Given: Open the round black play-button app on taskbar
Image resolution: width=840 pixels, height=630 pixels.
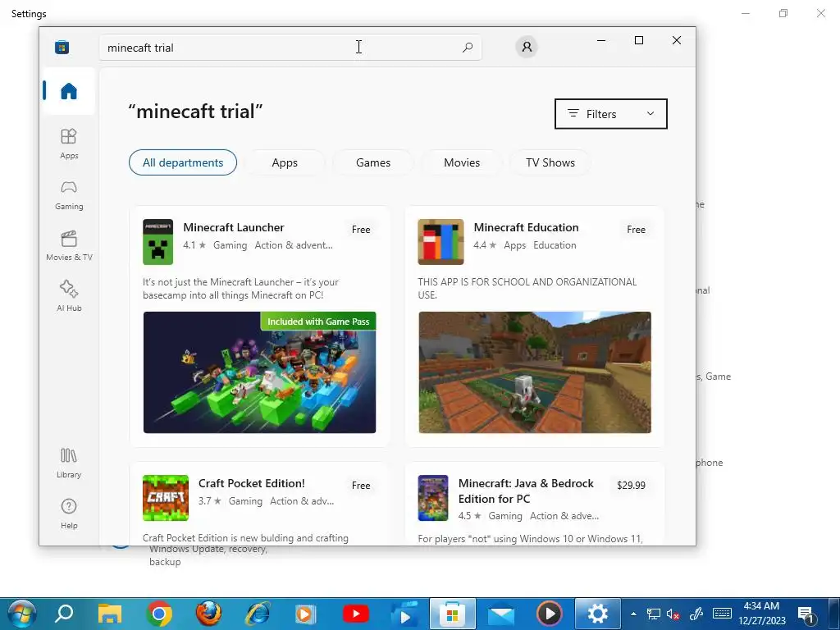Looking at the screenshot, I should (x=549, y=614).
